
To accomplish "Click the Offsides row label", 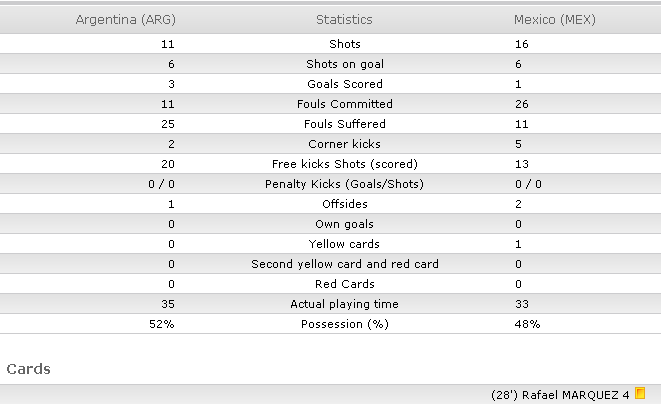I will 345,204.
